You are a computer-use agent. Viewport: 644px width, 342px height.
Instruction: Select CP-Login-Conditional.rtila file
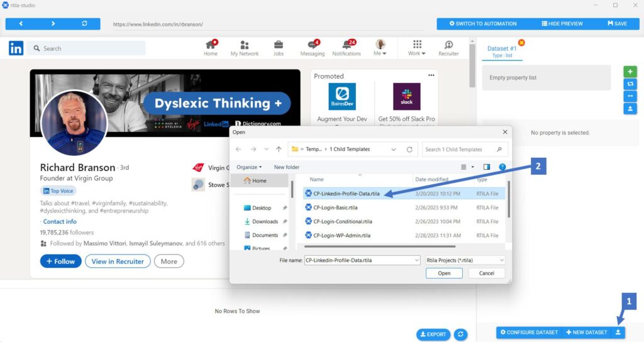(x=404, y=222)
